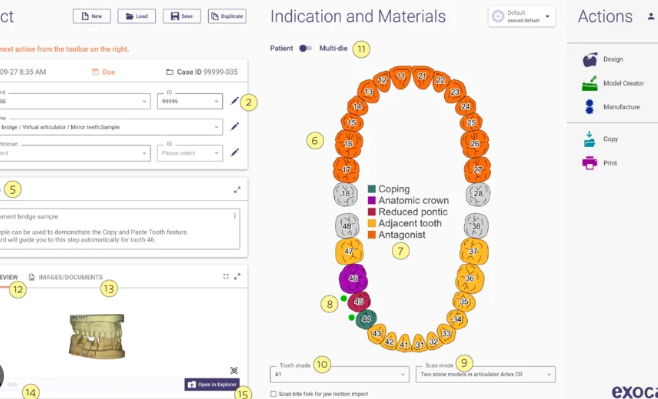Open the Manufacture action
This screenshot has height=399, width=658.
[x=590, y=107]
